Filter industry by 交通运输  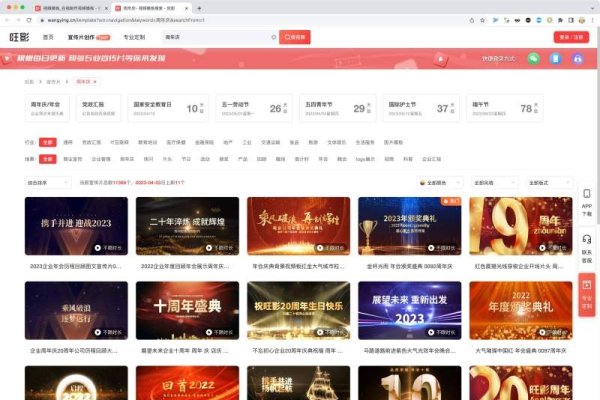pos(271,142)
